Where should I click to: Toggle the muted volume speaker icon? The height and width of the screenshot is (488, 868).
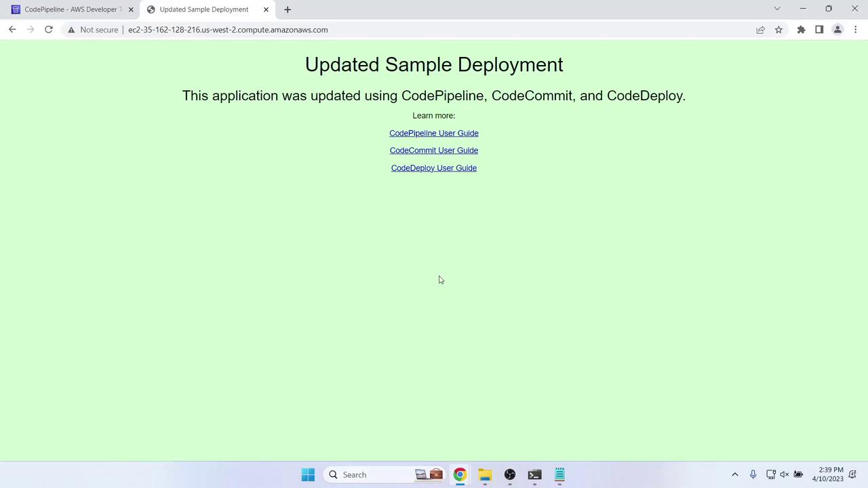click(785, 474)
